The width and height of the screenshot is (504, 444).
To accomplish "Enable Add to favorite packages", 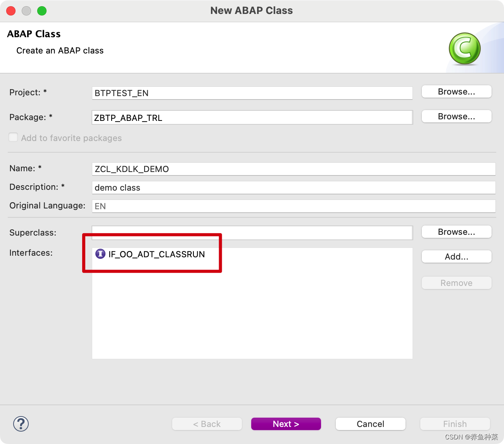I will tap(13, 137).
